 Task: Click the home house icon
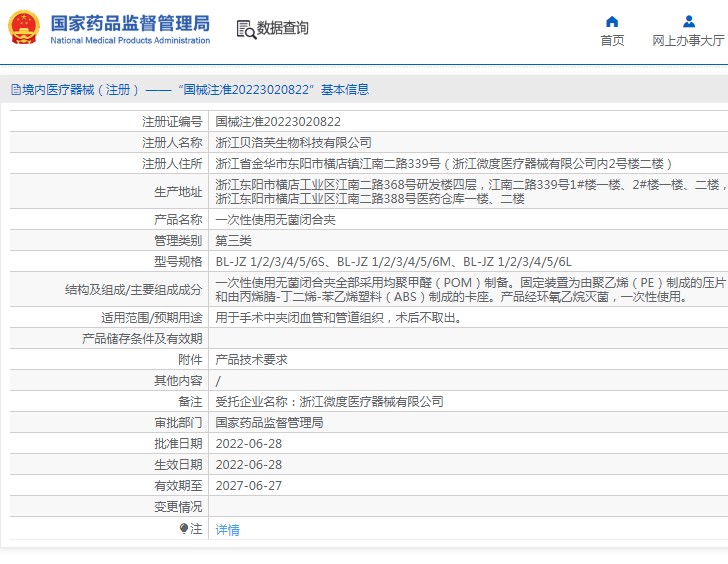[x=612, y=21]
